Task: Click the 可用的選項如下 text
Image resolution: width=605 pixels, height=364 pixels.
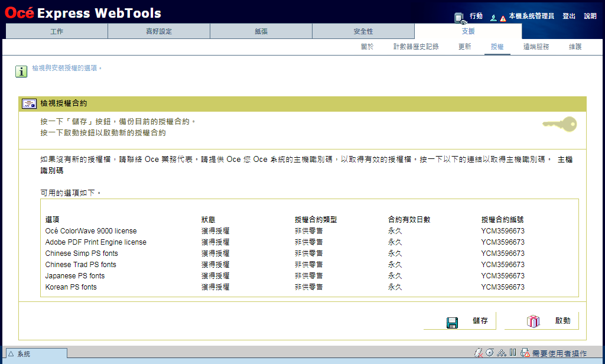Action: (71, 193)
